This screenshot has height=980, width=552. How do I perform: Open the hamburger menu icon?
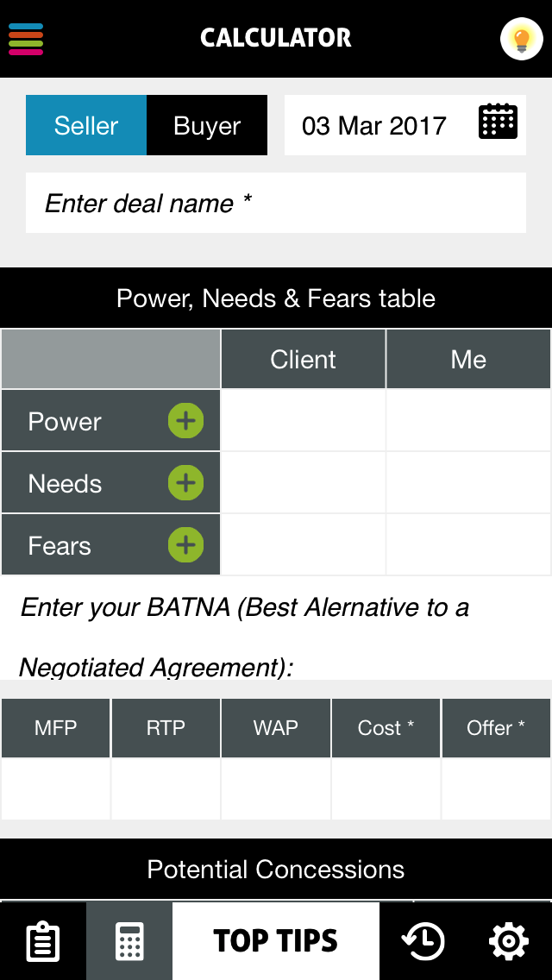pyautogui.click(x=26, y=39)
